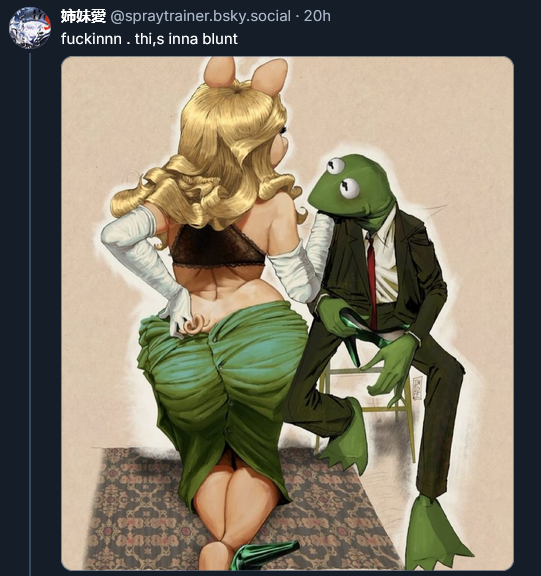Open the poster's round profile avatar
Screen dimensions: 541x576
click(30, 28)
